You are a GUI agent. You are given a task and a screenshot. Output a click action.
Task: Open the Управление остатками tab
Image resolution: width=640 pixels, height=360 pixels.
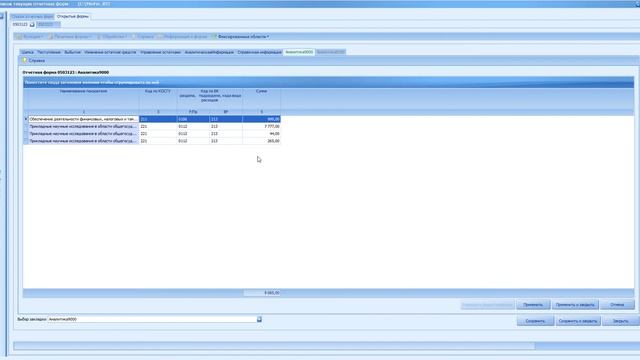160,52
